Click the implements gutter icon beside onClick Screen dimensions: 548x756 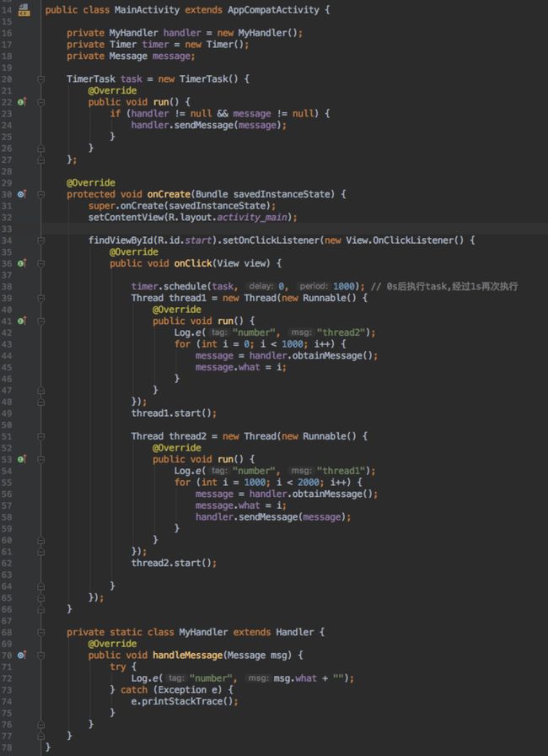coord(22,263)
